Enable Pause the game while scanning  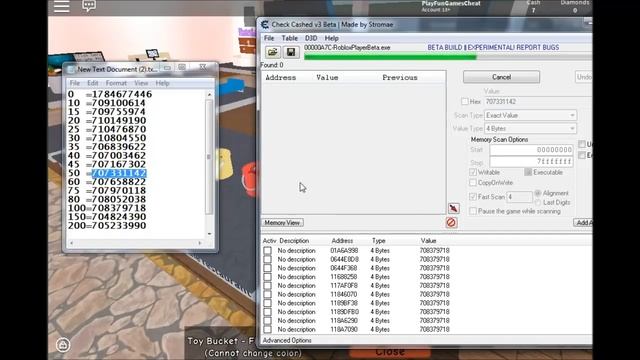point(473,211)
